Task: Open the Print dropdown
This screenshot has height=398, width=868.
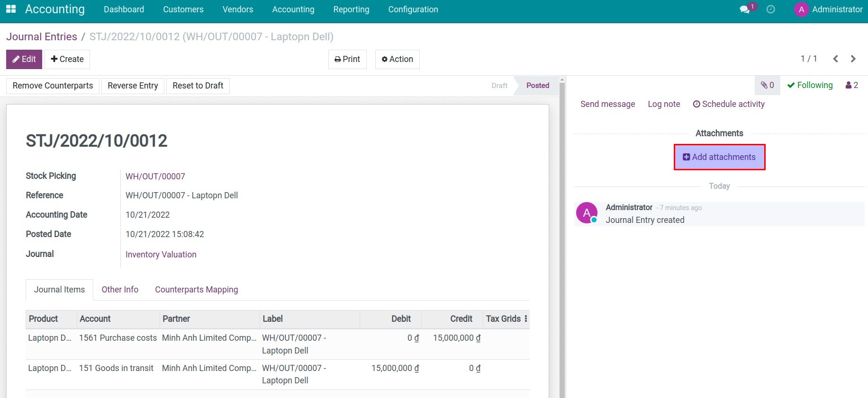Action: [347, 59]
